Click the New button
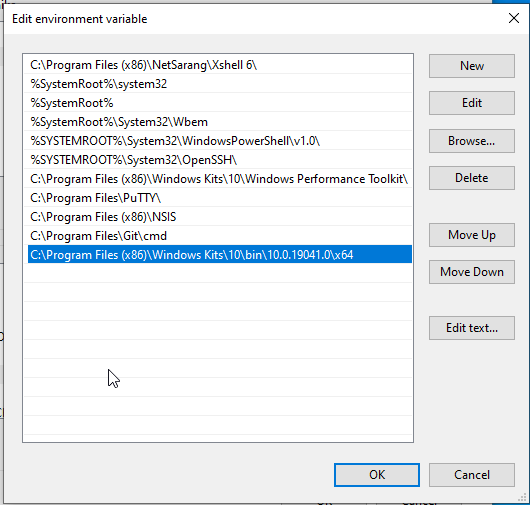This screenshot has height=505, width=530. tap(472, 66)
